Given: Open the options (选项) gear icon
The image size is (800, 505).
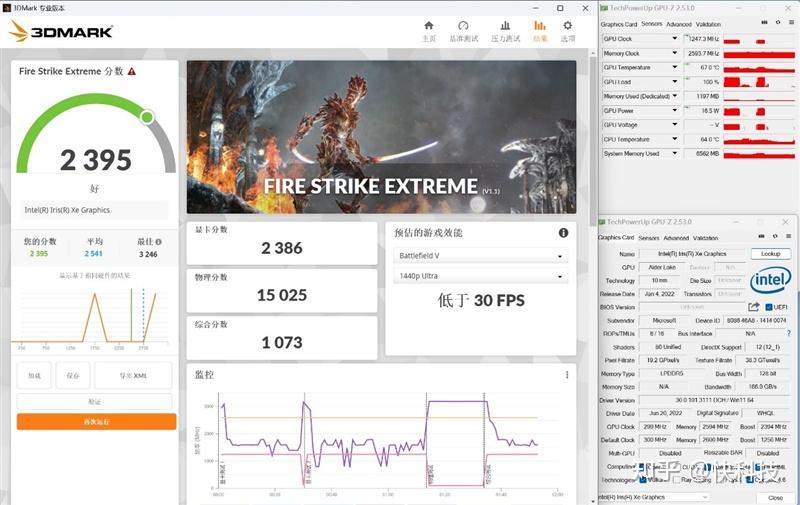Looking at the screenshot, I should click(568, 27).
